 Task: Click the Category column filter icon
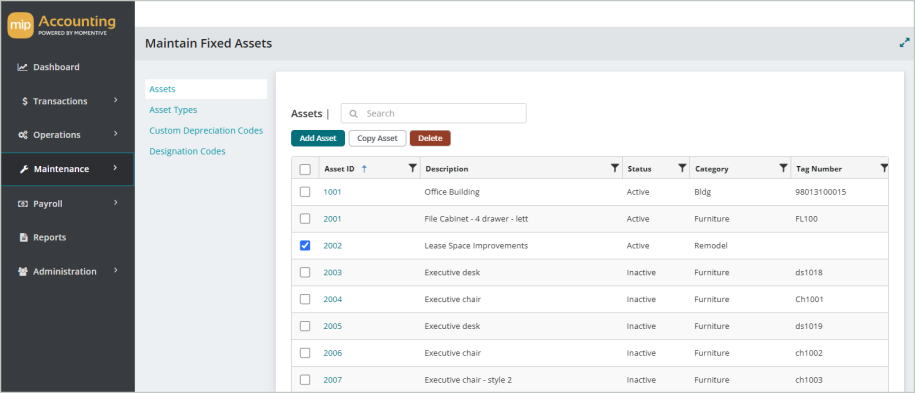click(x=783, y=168)
